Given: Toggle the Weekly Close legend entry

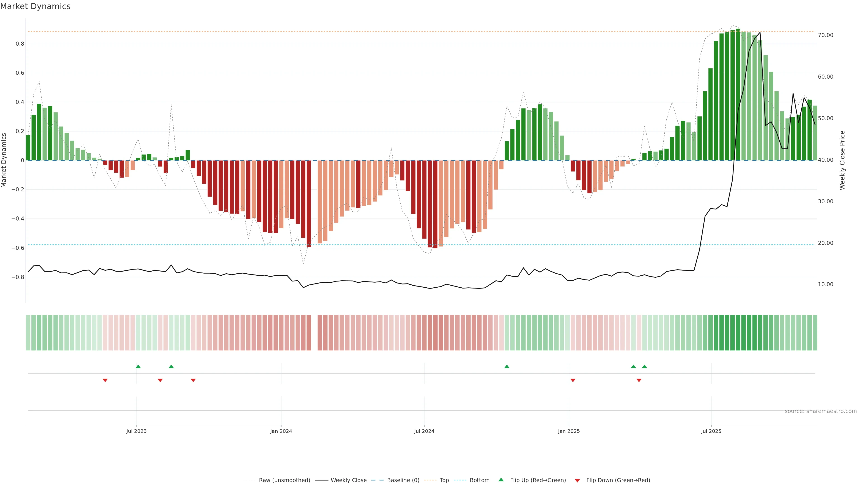Looking at the screenshot, I should (348, 480).
